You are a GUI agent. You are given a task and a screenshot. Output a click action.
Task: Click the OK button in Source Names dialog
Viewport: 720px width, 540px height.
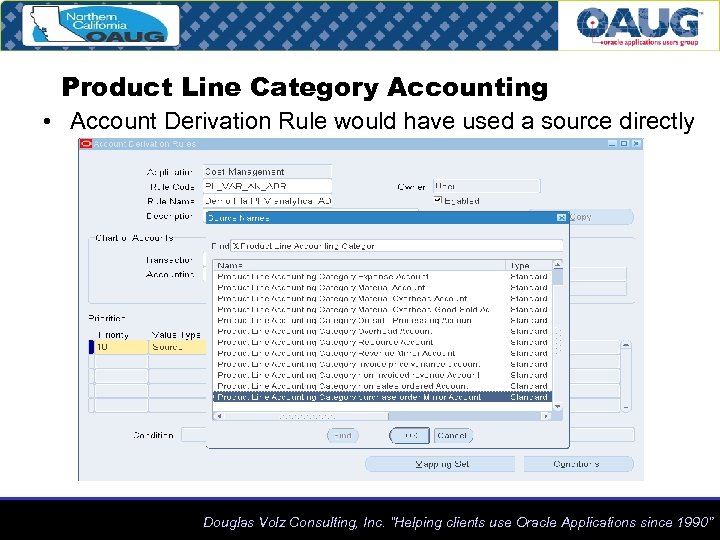coord(409,435)
